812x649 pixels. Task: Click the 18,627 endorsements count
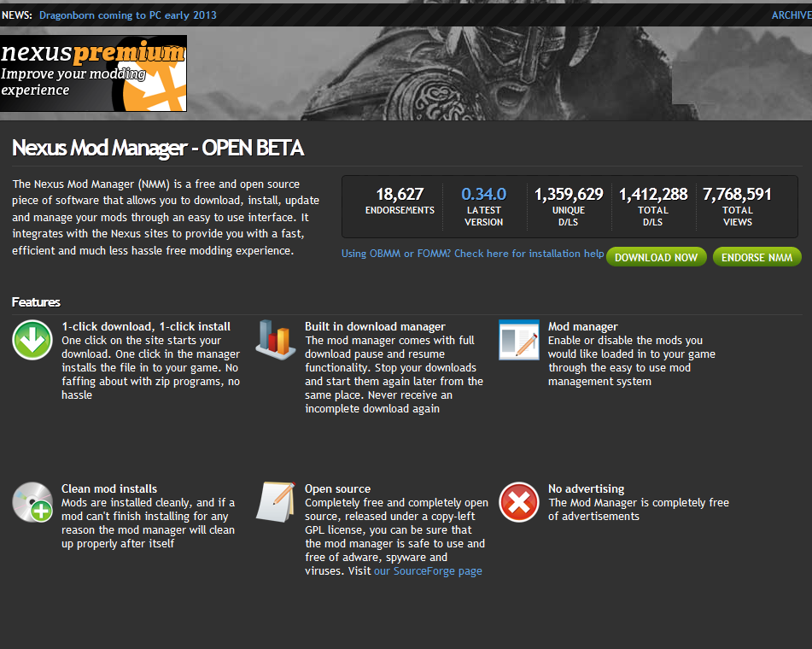pyautogui.click(x=400, y=194)
